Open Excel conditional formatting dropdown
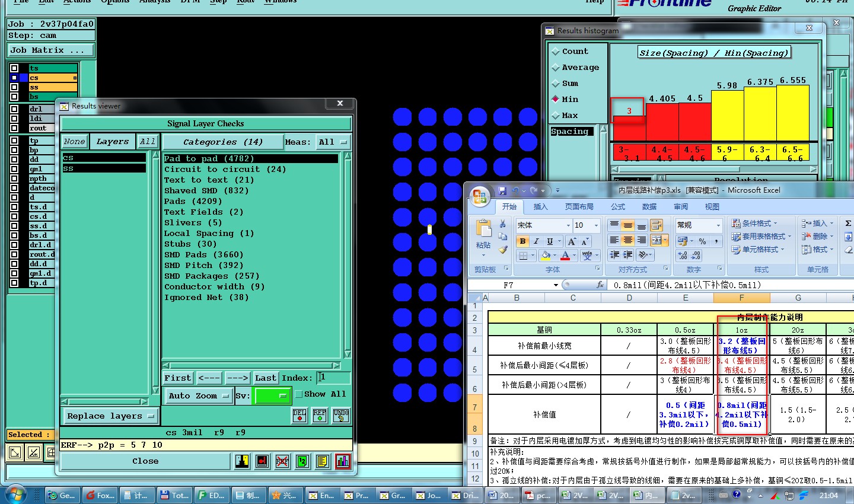The image size is (854, 504). tap(754, 224)
